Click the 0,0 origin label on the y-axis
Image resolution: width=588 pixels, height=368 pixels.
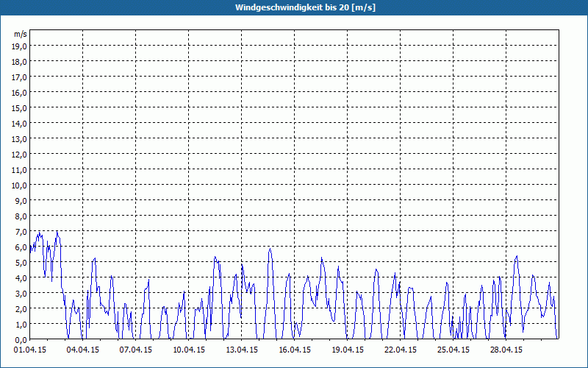click(20, 340)
